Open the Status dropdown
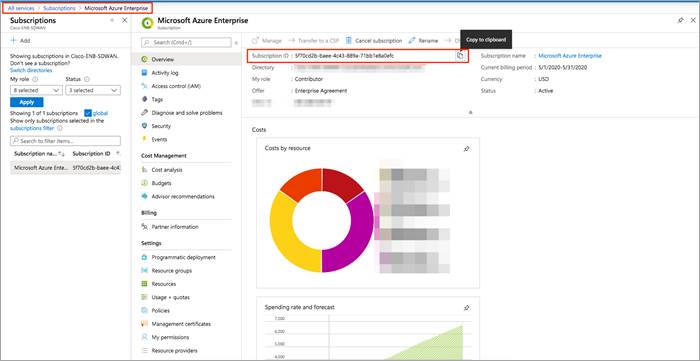Image resolution: width=700 pixels, height=361 pixels. [93, 90]
